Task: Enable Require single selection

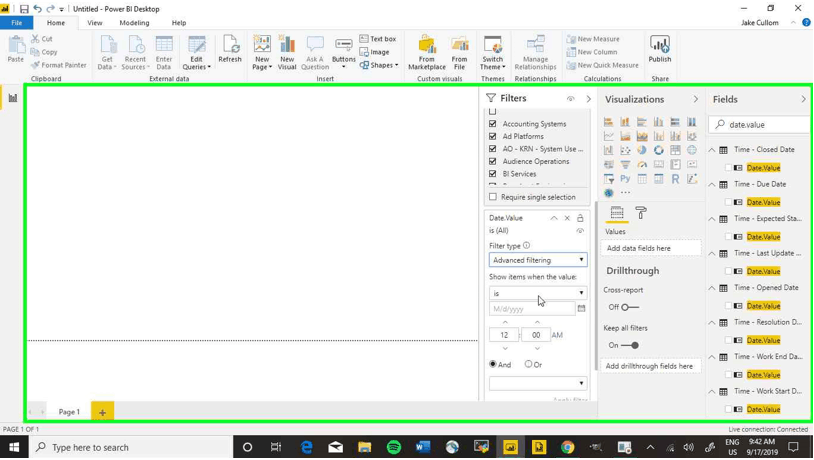Action: point(493,197)
